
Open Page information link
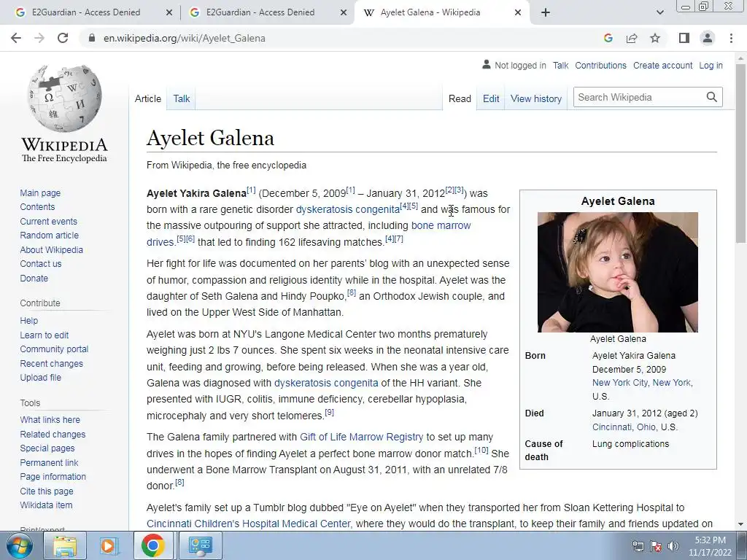pos(53,476)
